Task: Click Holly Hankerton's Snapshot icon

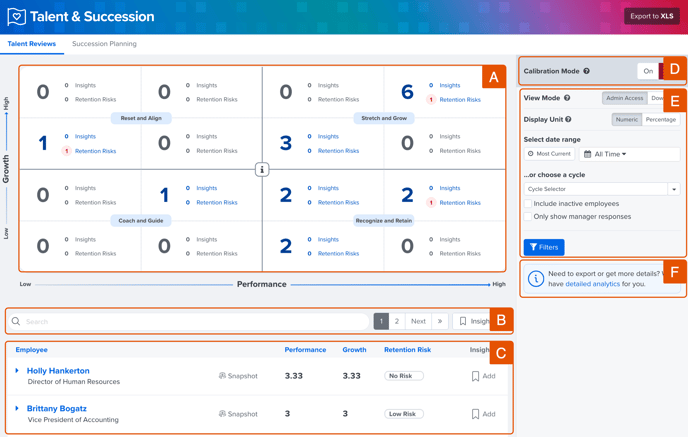Action: [222, 376]
